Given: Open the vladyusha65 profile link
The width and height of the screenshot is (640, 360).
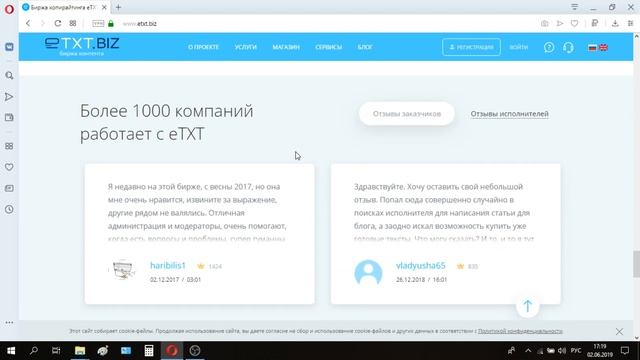Looking at the screenshot, I should pyautogui.click(x=420, y=266).
